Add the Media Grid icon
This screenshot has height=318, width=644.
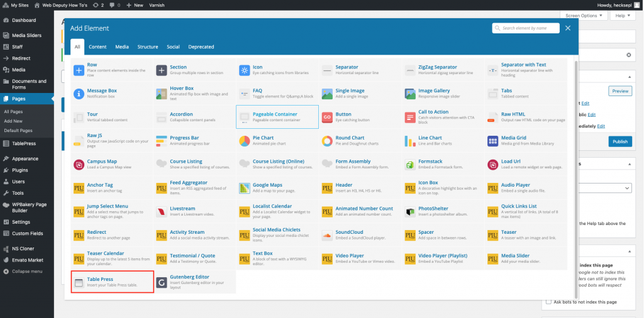coord(493,141)
